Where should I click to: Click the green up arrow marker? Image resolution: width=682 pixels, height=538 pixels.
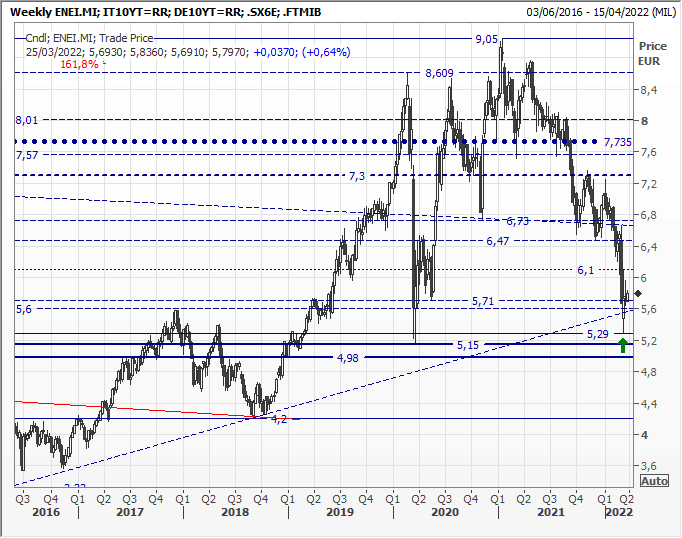coord(624,346)
